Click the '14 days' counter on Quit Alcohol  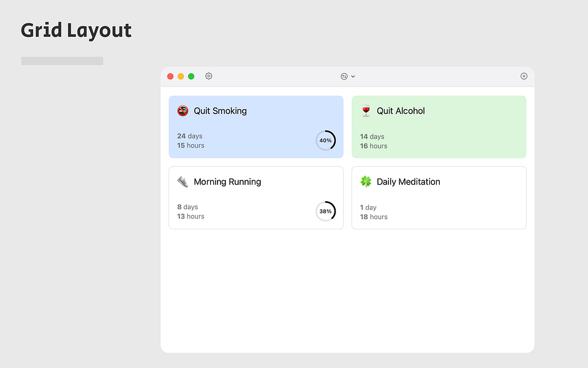pos(372,136)
